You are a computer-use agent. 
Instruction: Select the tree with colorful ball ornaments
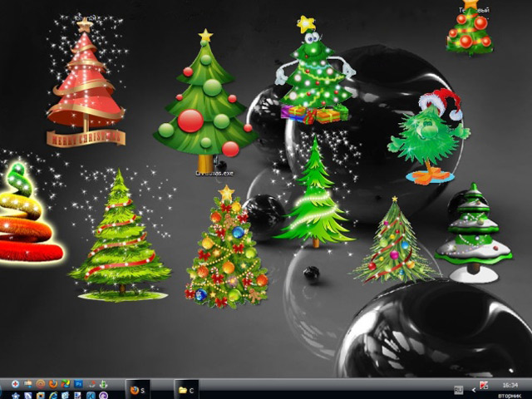pos(226,248)
